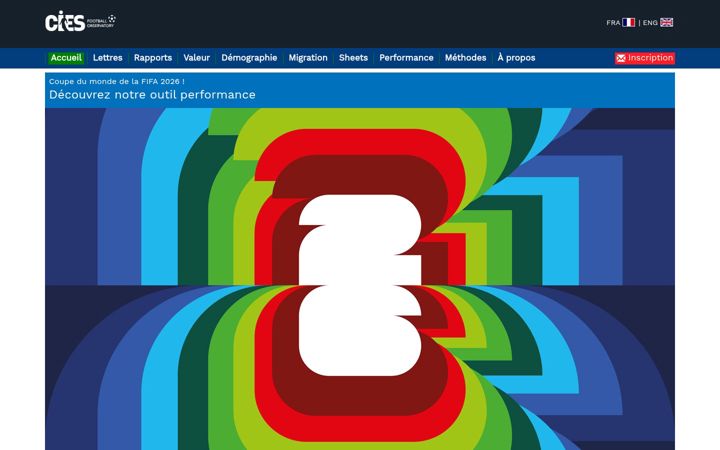Go to the Sheets section
The height and width of the screenshot is (450, 720).
point(353,58)
